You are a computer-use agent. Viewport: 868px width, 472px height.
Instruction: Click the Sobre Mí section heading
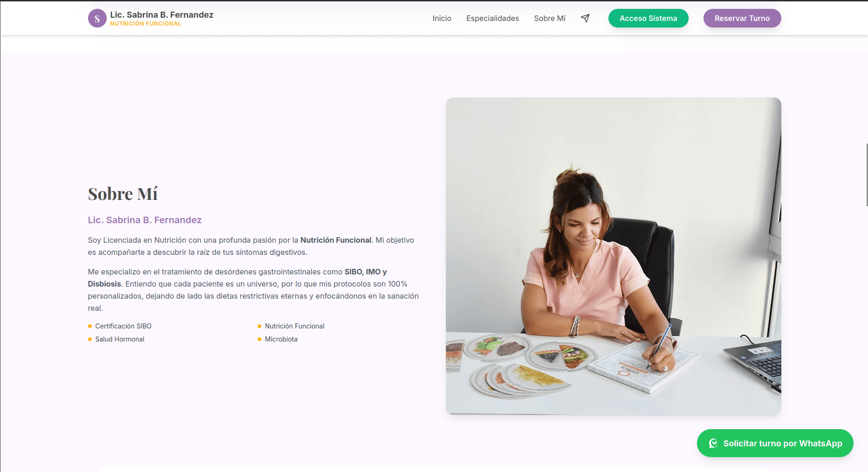(123, 194)
